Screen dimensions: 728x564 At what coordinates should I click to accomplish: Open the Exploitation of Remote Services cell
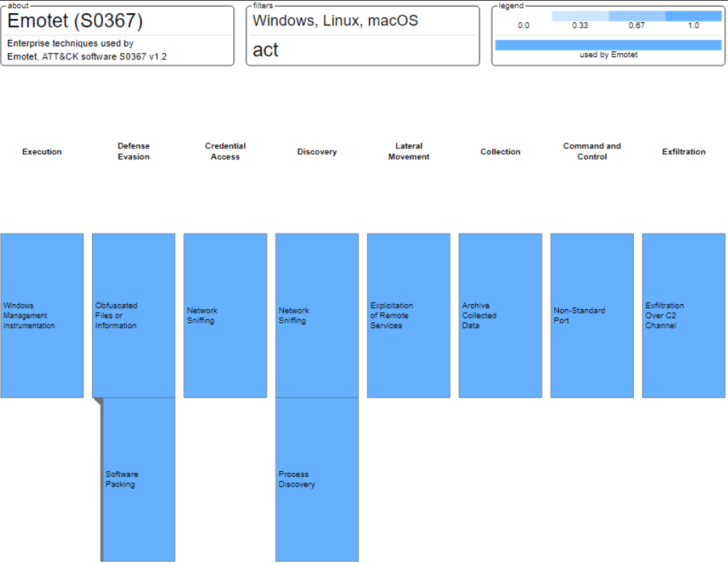(409, 316)
